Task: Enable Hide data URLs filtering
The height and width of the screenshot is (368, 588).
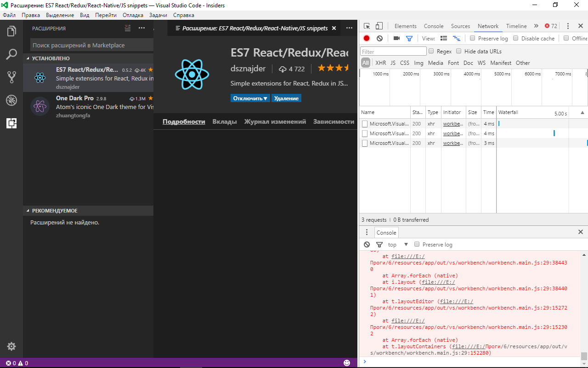Action: click(x=458, y=51)
